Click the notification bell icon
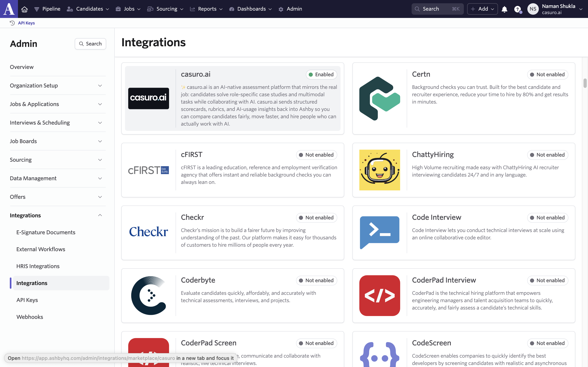Viewport: 588px width, 367px height. [504, 9]
